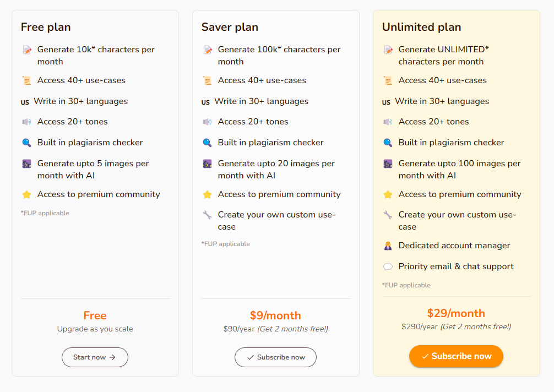The width and height of the screenshot is (554, 392).
Task: Click the Unlimited plan heading
Action: tap(421, 27)
